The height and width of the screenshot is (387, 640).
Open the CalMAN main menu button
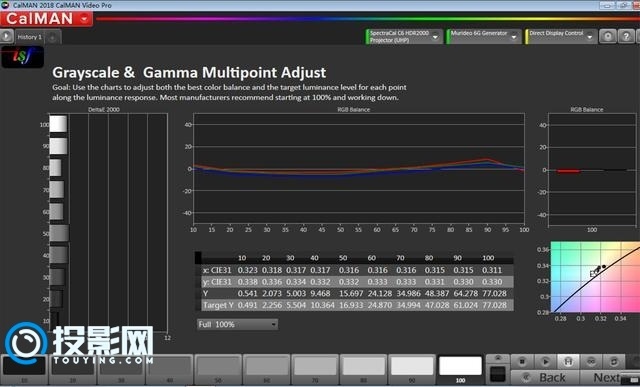pos(46,19)
